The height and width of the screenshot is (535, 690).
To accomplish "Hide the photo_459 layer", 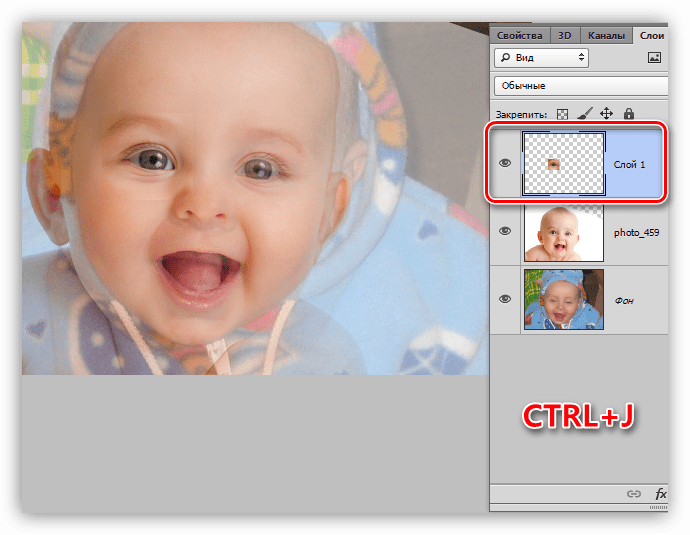I will [x=505, y=231].
